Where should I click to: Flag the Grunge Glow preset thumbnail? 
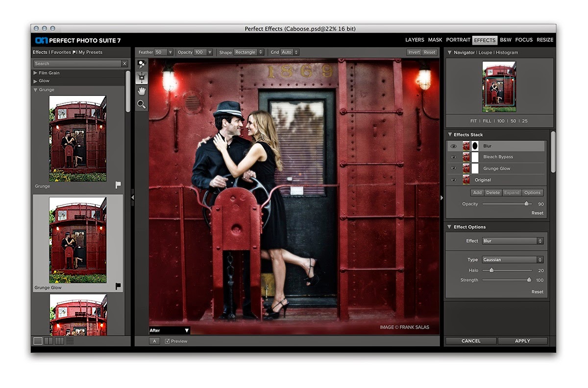[118, 286]
